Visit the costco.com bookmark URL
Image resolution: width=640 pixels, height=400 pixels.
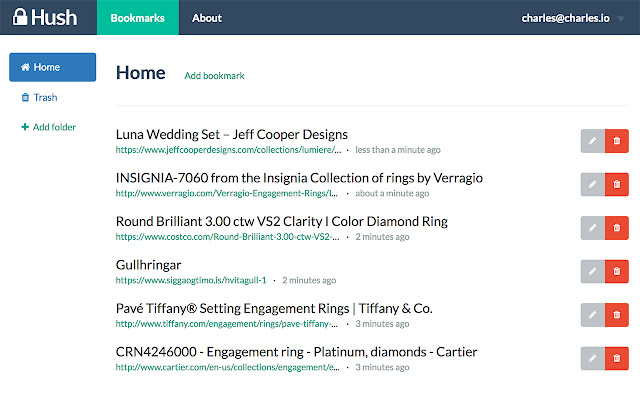point(229,237)
